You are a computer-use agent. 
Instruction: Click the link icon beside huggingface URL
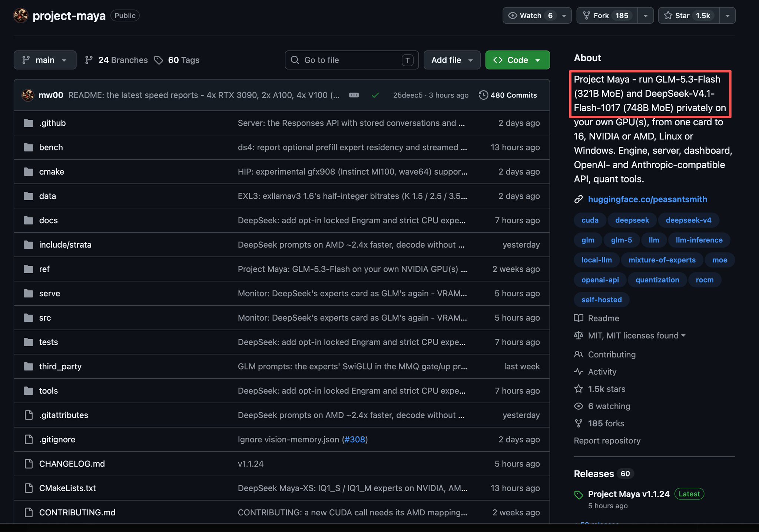point(579,199)
